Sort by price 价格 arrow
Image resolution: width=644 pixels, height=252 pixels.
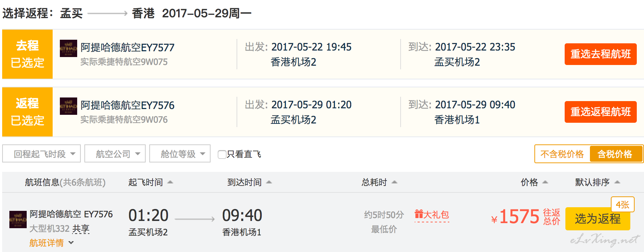(545, 182)
